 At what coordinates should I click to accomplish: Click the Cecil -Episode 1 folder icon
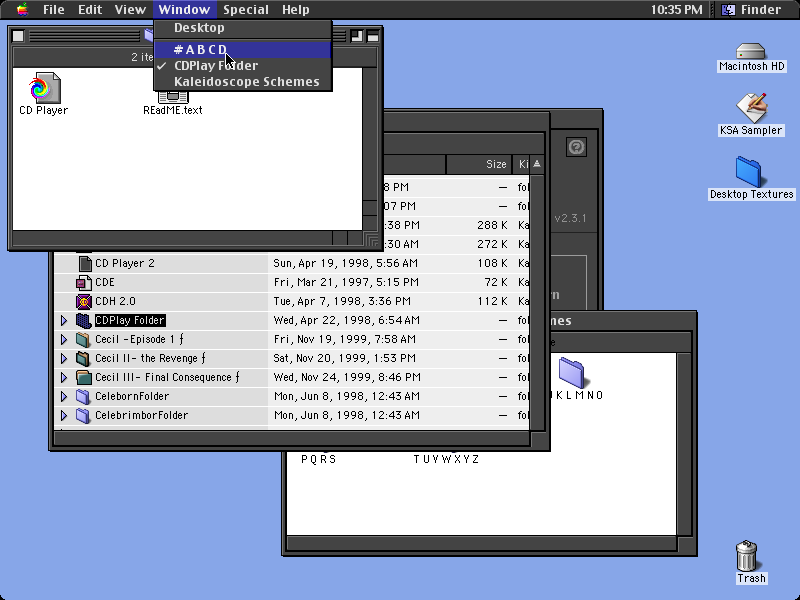84,339
